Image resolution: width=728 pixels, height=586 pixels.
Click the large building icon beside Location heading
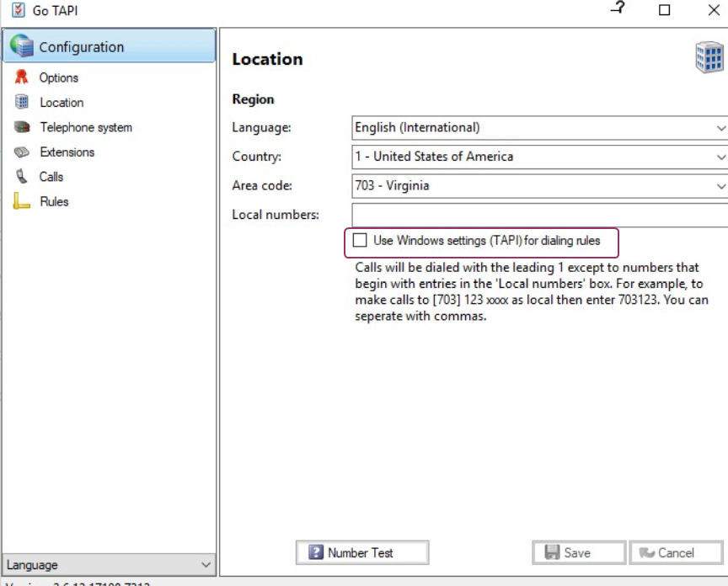click(x=709, y=57)
